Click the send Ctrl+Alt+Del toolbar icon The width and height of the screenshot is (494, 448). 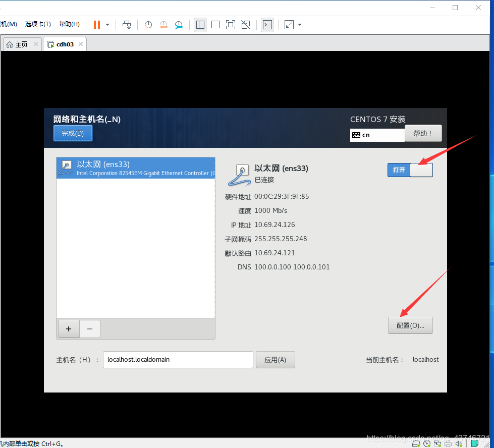click(127, 25)
